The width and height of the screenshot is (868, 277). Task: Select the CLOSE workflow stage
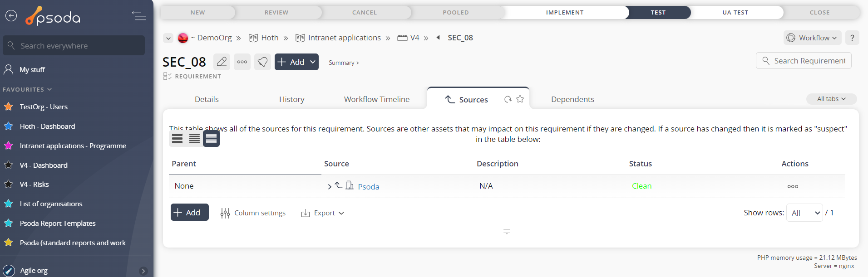[820, 12]
